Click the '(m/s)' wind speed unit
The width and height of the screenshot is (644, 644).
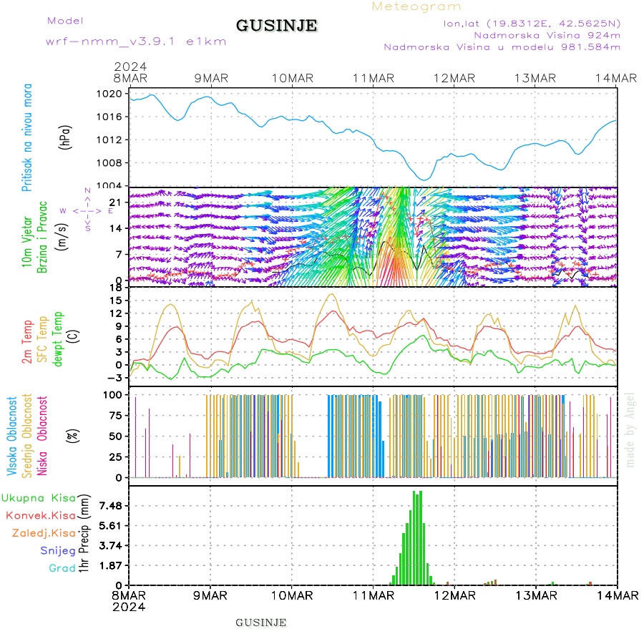62,237
